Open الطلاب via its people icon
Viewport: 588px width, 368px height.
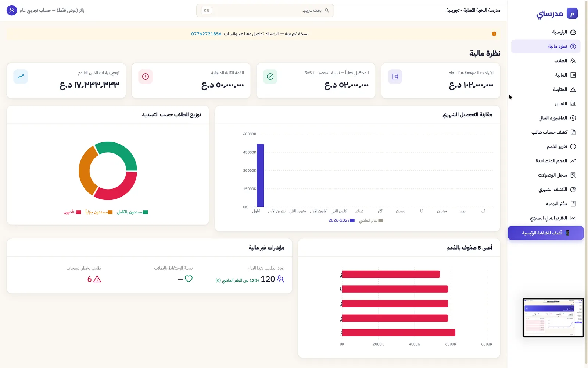point(573,61)
